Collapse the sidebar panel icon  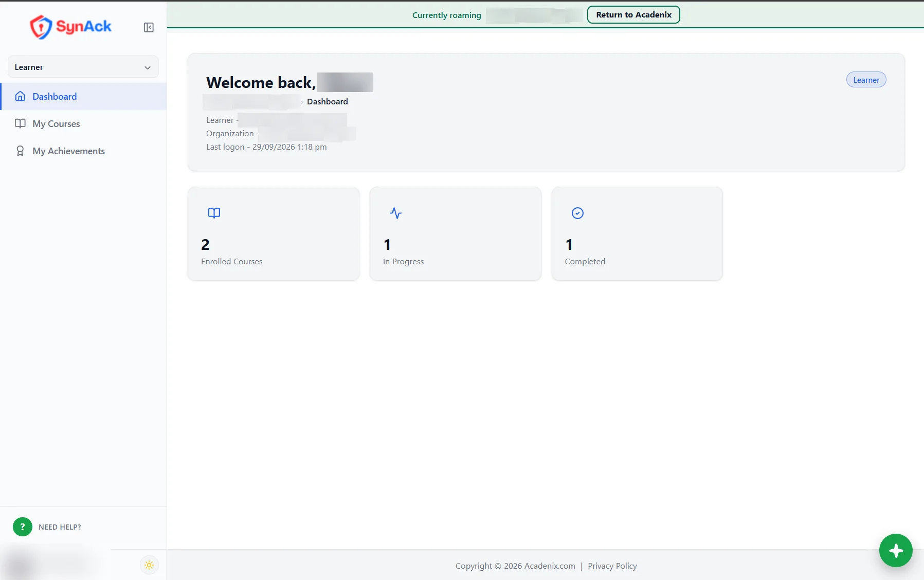click(x=149, y=27)
